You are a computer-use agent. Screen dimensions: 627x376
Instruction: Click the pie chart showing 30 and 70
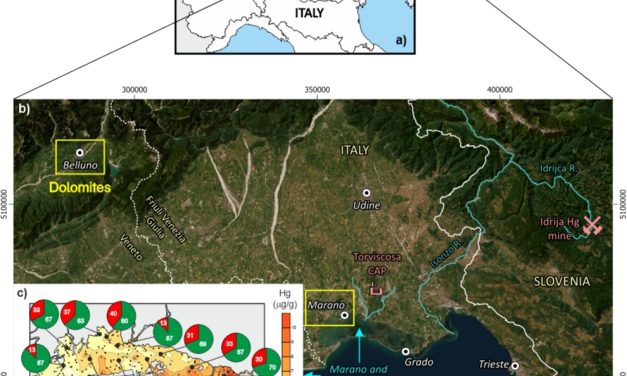(x=266, y=362)
